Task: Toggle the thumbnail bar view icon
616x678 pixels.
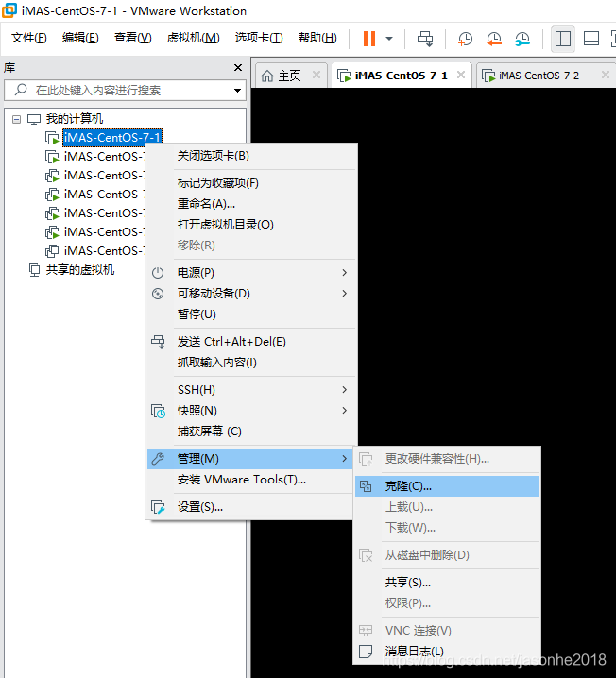Action: (x=590, y=39)
